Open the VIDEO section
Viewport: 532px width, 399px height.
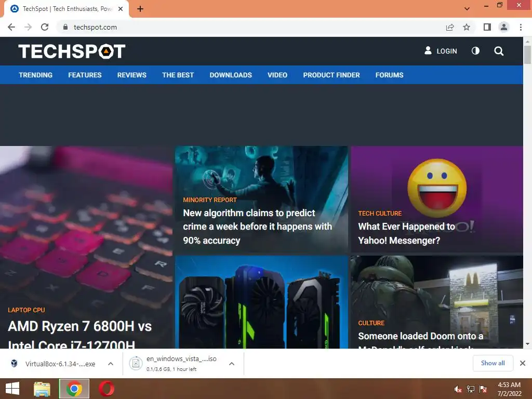(x=277, y=75)
